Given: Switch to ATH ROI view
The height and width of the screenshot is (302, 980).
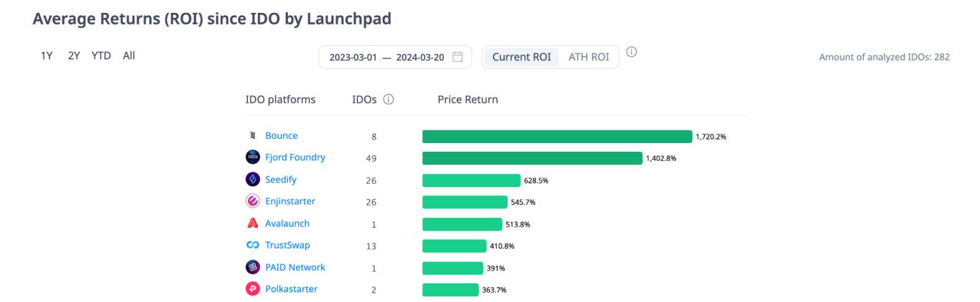Looking at the screenshot, I should 588,57.
